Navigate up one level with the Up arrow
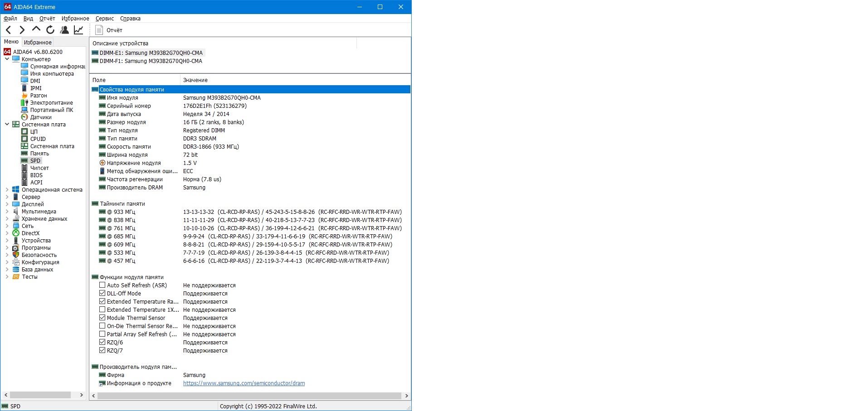The width and height of the screenshot is (868, 411). point(36,29)
